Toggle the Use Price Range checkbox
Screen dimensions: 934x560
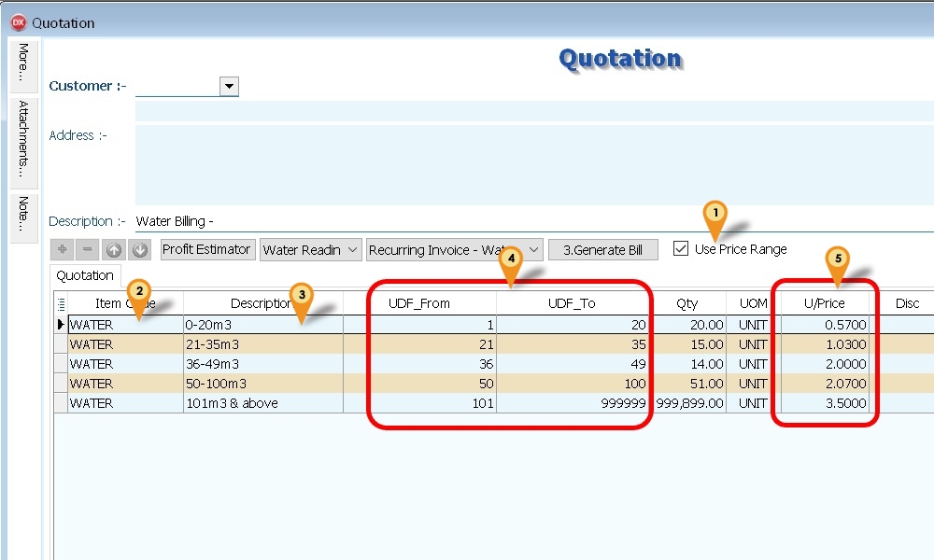pyautogui.click(x=681, y=248)
